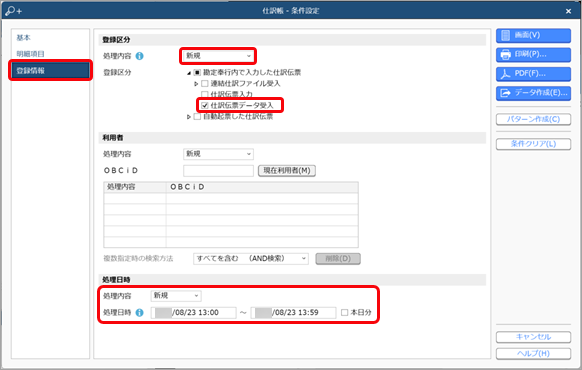582x370 pixels.
Task: Click the OBCiD input field
Action: click(218, 171)
